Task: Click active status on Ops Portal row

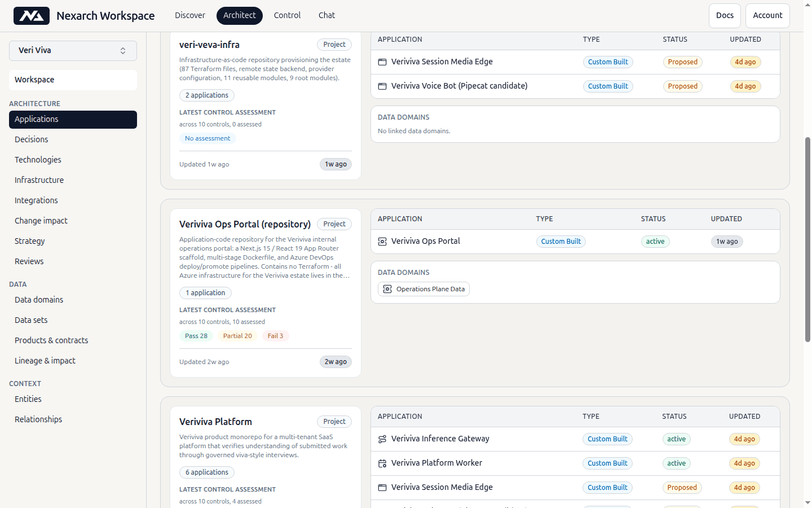Action: click(655, 242)
